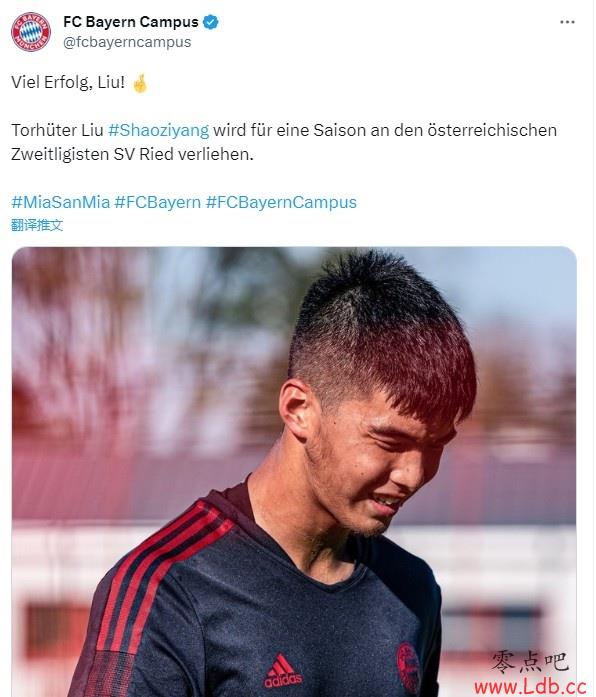The height and width of the screenshot is (697, 596).
Task: Click the 'Viel Erfolg, Liu!' tweet text
Action: [x=68, y=83]
